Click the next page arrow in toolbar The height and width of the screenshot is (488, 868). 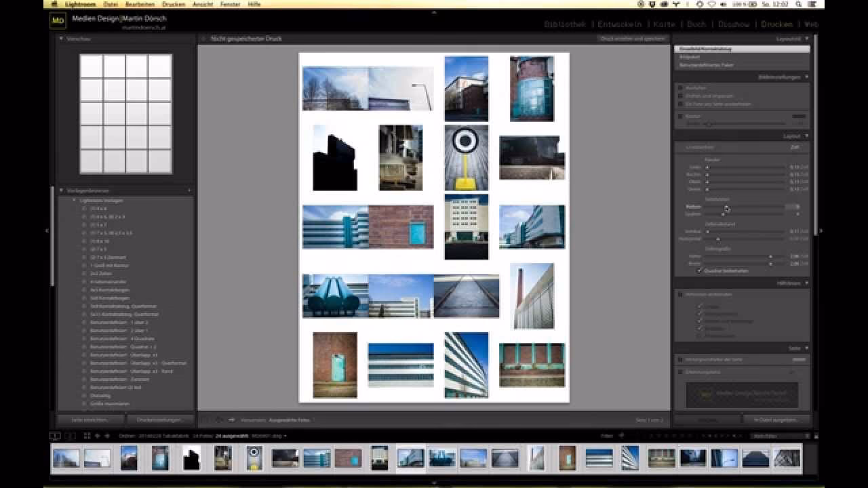(x=231, y=420)
